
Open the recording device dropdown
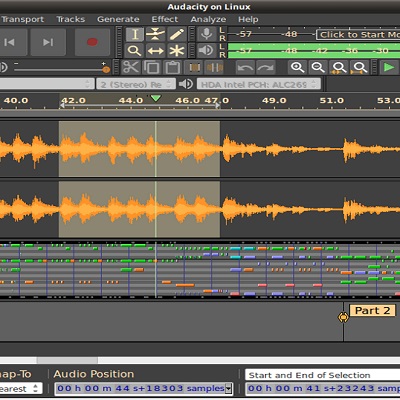[47, 84]
